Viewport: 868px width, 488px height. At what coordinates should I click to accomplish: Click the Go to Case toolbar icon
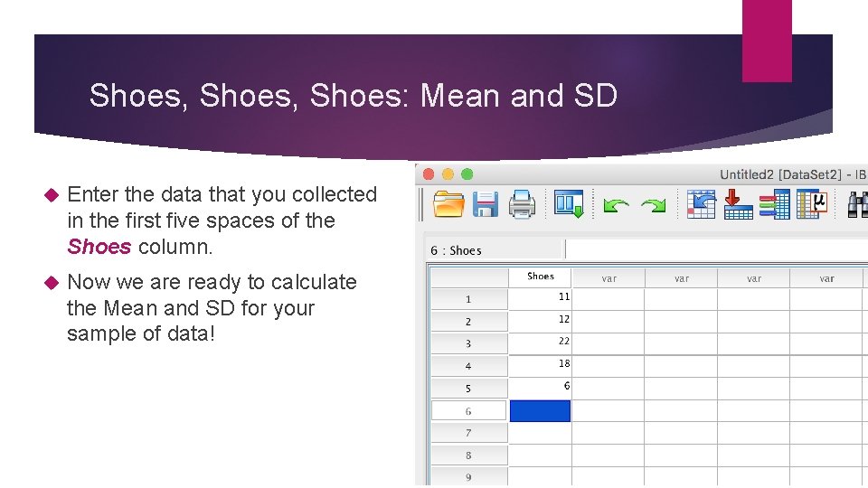(x=701, y=204)
